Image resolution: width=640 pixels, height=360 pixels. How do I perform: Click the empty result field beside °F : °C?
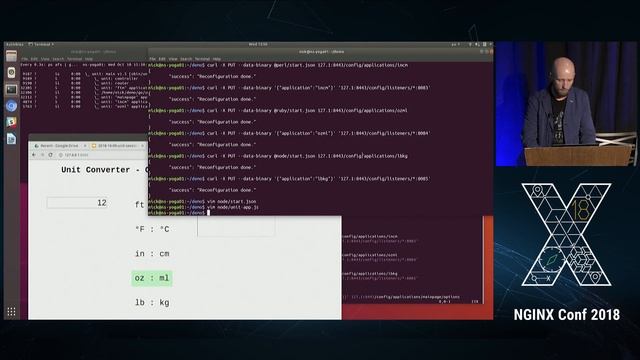coord(236,227)
